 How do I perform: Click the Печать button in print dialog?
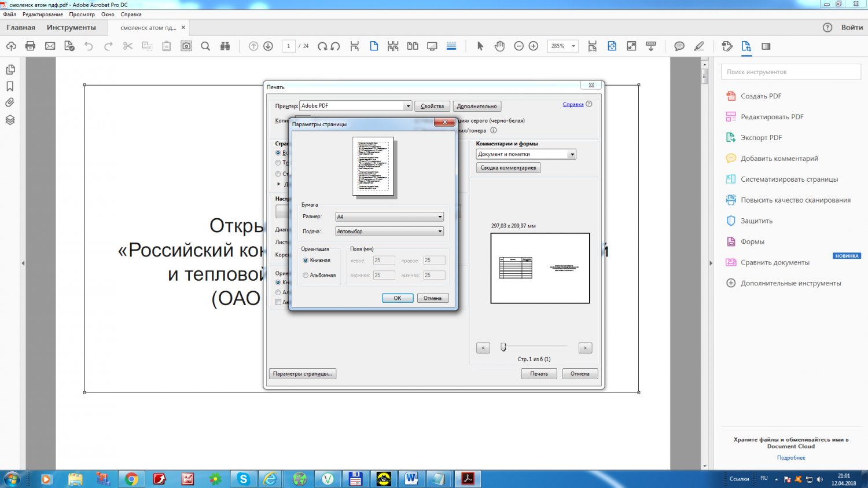point(539,374)
